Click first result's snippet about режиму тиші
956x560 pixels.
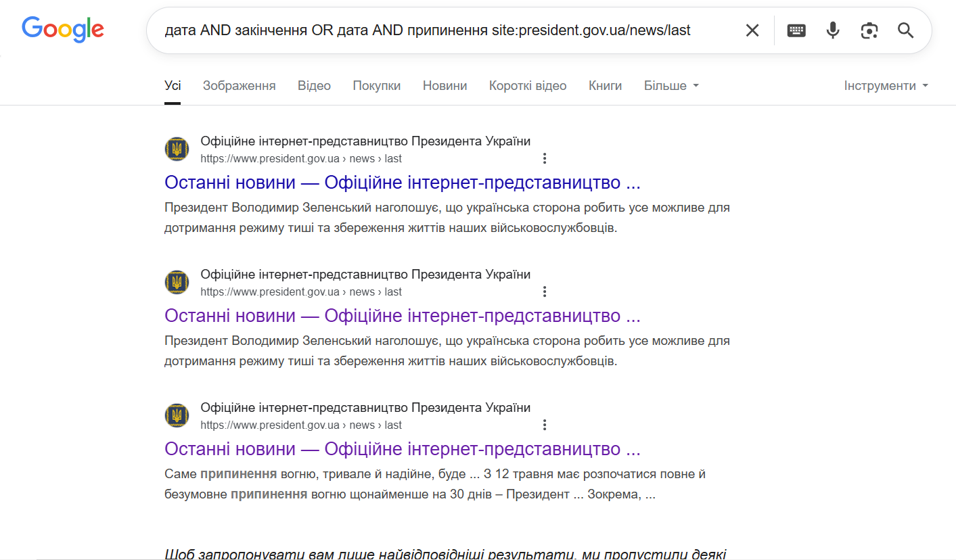pos(447,218)
